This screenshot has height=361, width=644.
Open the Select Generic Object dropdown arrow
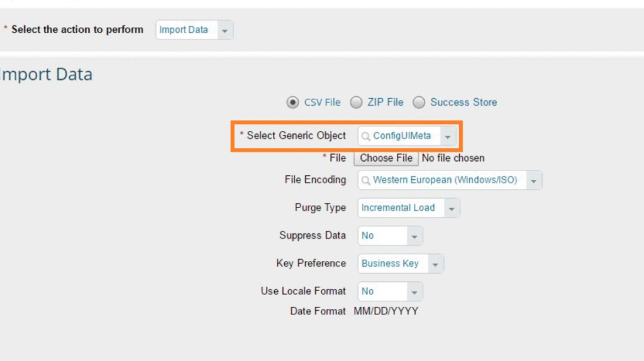[447, 136]
